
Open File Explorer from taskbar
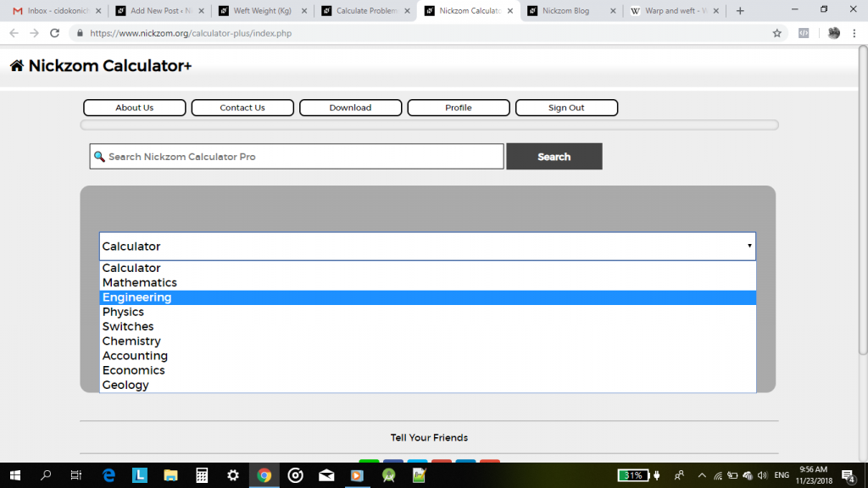point(170,475)
